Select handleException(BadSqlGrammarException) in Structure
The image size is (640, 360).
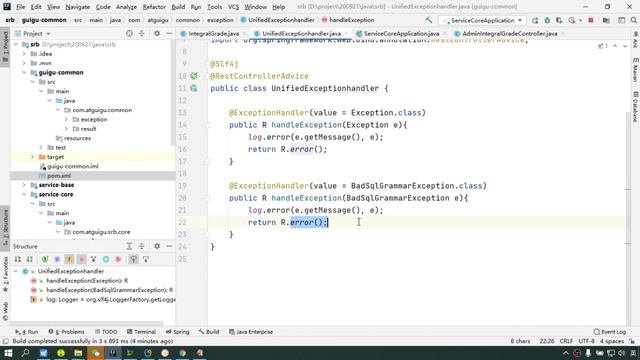109,290
